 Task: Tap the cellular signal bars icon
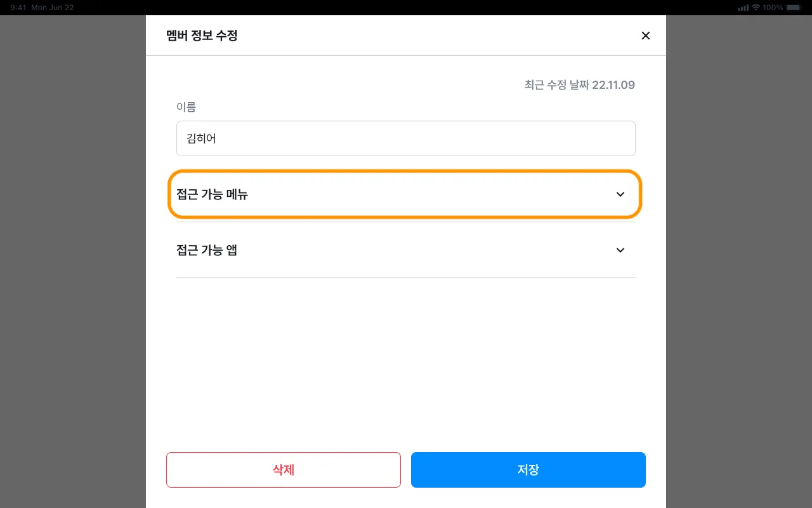point(743,8)
